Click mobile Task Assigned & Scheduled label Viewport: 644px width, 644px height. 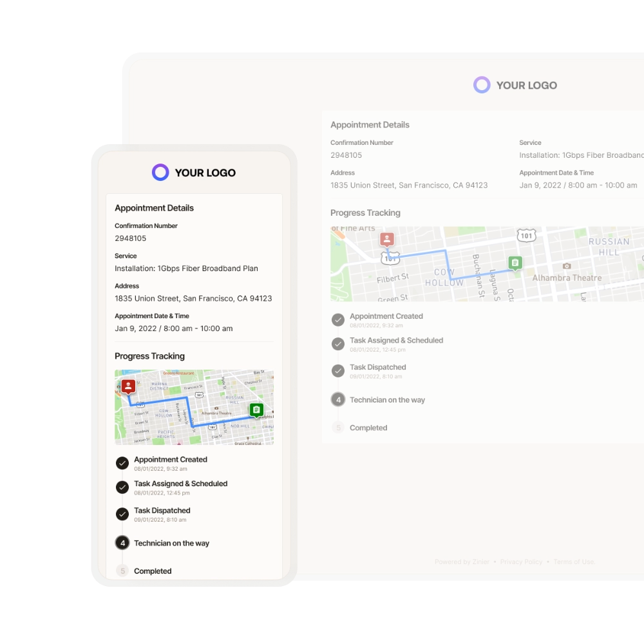[181, 484]
